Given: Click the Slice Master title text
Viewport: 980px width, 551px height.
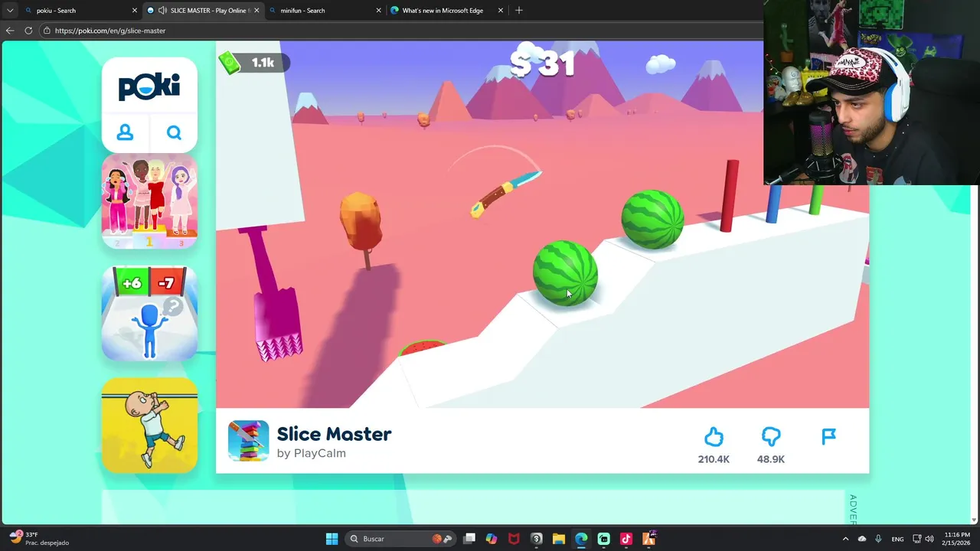Looking at the screenshot, I should (x=334, y=434).
